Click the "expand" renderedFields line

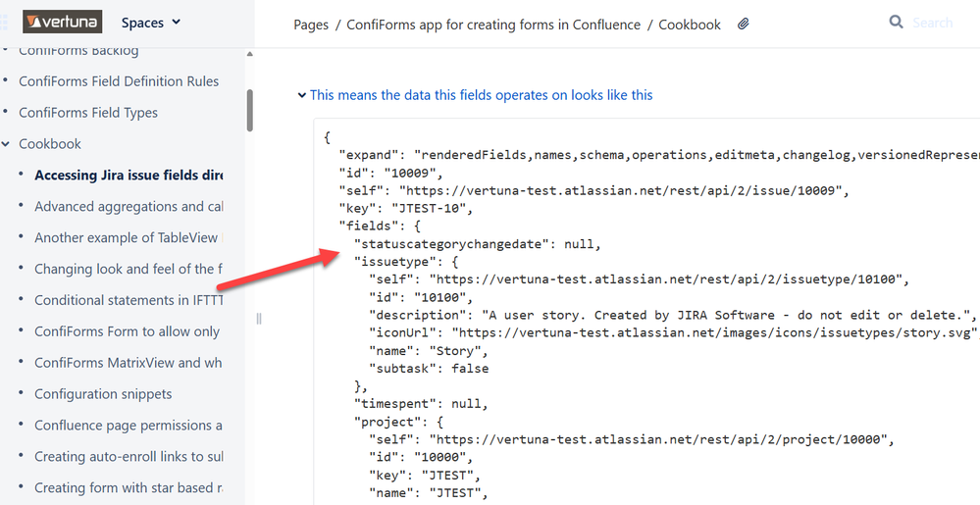(659, 155)
